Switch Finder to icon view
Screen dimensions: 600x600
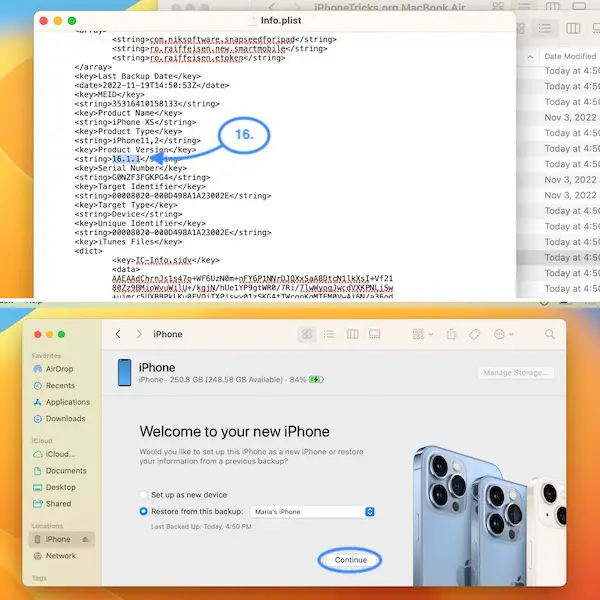click(x=306, y=334)
